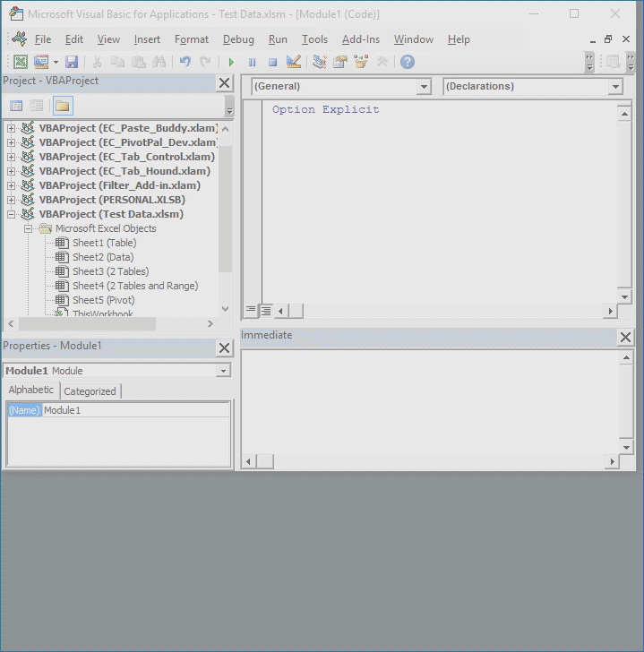This screenshot has width=644, height=652.
Task: Open the Help menu
Action: pyautogui.click(x=459, y=39)
